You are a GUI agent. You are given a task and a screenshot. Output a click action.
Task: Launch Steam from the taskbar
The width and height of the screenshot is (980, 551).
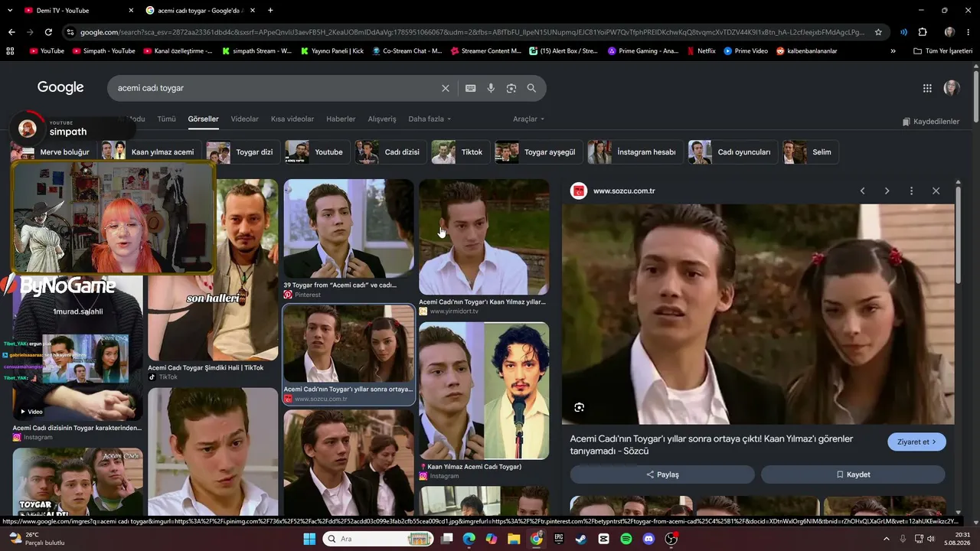[x=581, y=539]
